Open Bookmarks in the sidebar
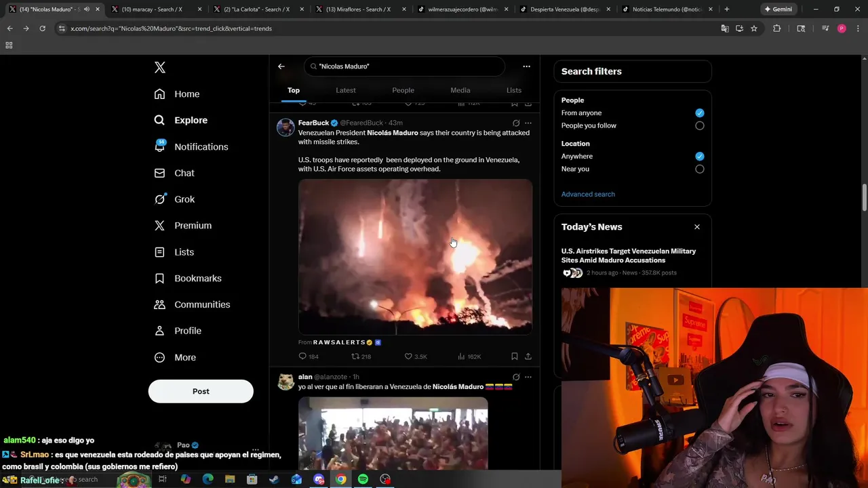Screen dimensions: 868x488 click(x=188, y=279)
